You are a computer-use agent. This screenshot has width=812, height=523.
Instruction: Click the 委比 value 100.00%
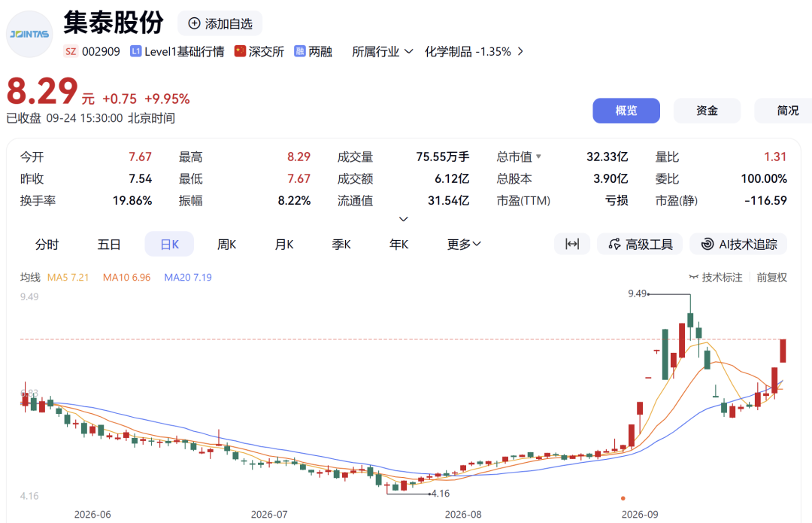tap(764, 179)
